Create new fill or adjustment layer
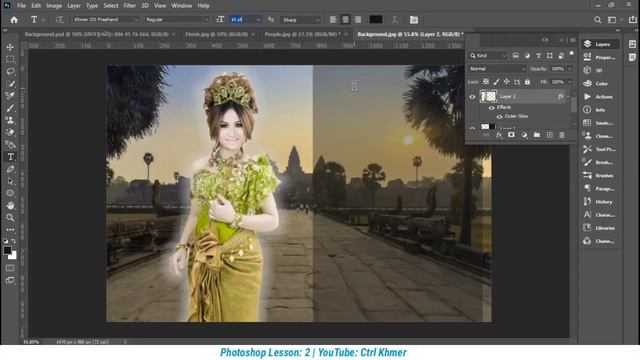The width and height of the screenshot is (640, 360). pos(524,135)
